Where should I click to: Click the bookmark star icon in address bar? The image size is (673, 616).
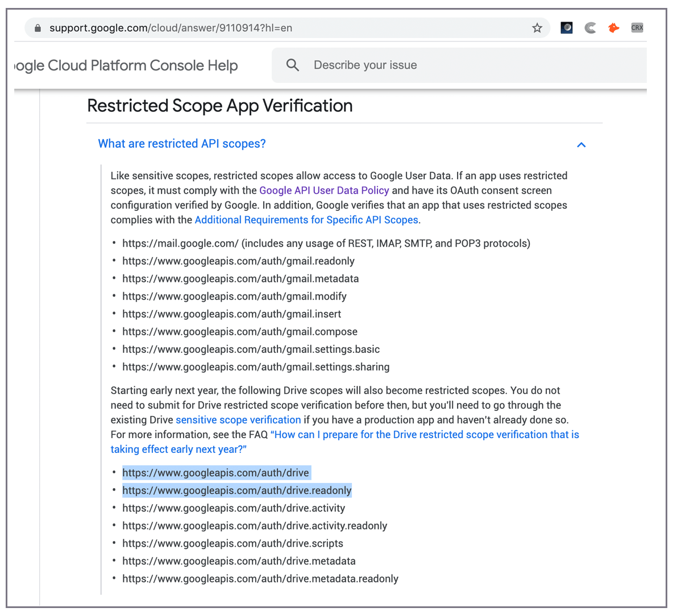[x=537, y=28]
